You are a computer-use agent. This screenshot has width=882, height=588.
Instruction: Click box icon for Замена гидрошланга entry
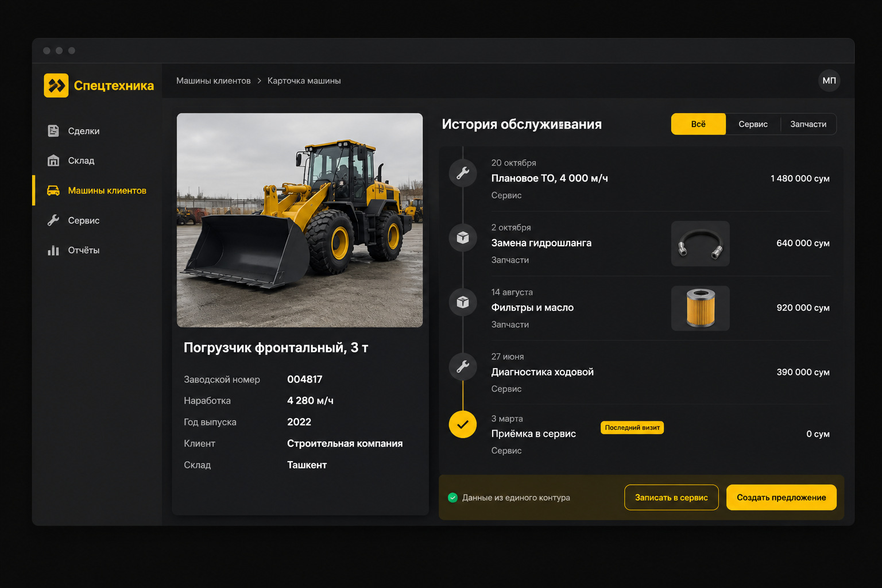coord(463,237)
